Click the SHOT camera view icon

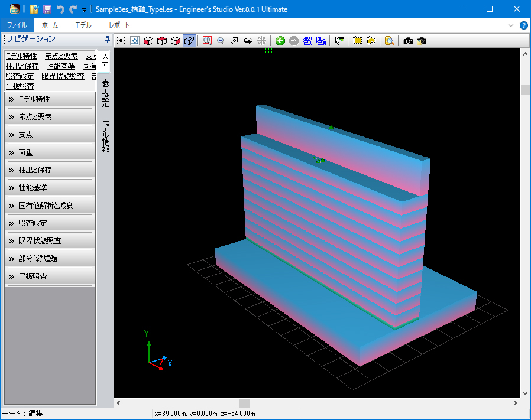[307, 41]
